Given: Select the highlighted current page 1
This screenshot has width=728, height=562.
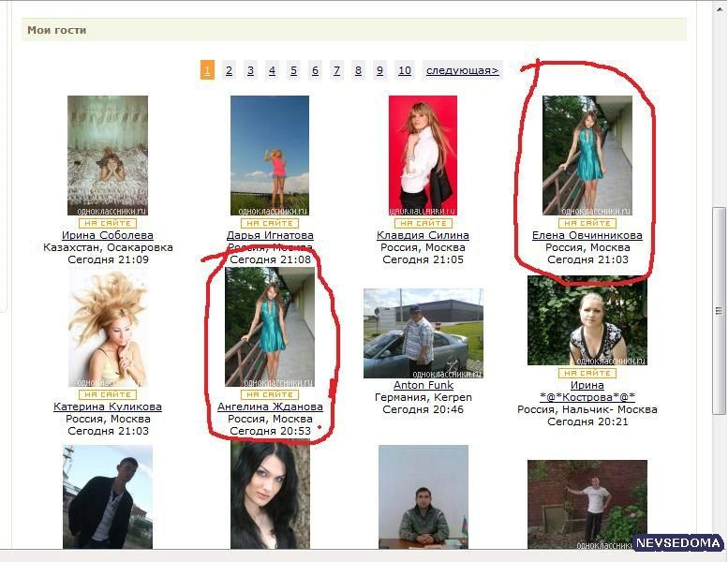Looking at the screenshot, I should (207, 70).
